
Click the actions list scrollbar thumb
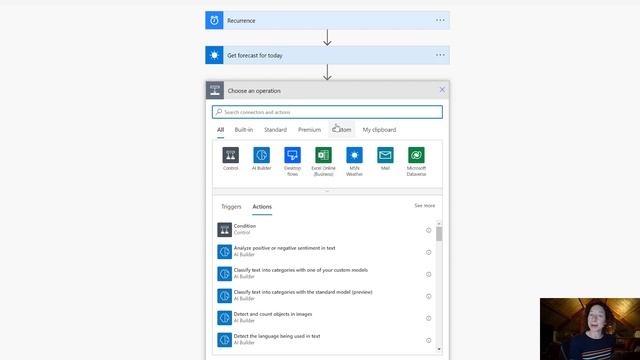click(439, 234)
